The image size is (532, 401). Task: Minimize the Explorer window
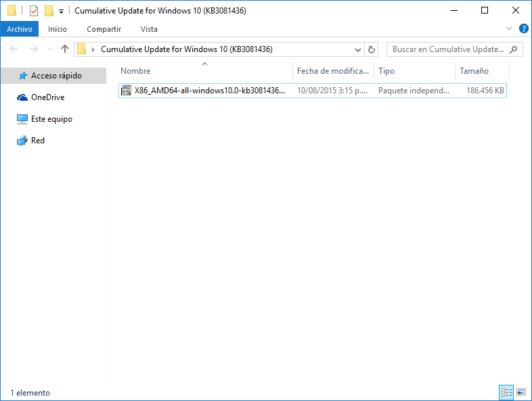point(454,11)
